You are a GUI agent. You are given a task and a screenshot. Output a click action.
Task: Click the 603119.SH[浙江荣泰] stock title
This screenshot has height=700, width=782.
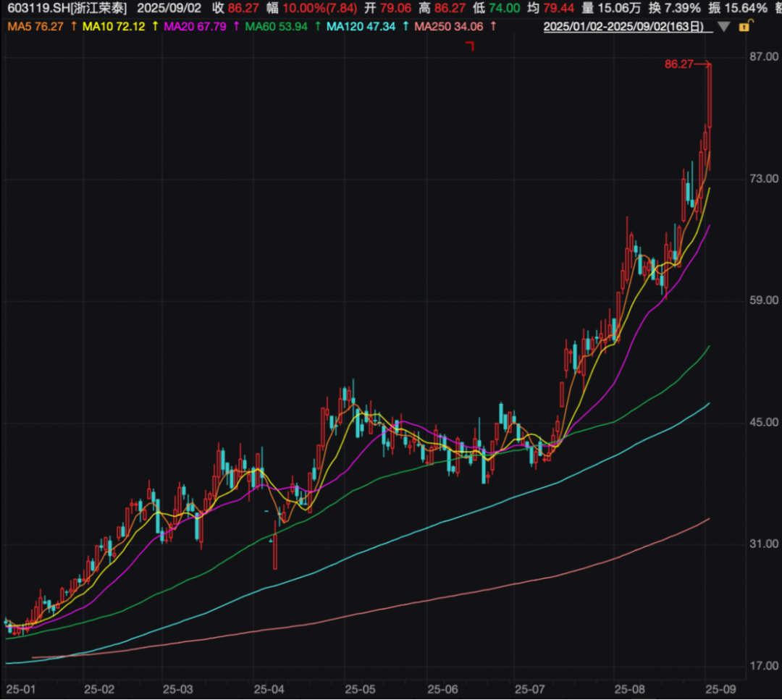tap(67, 9)
